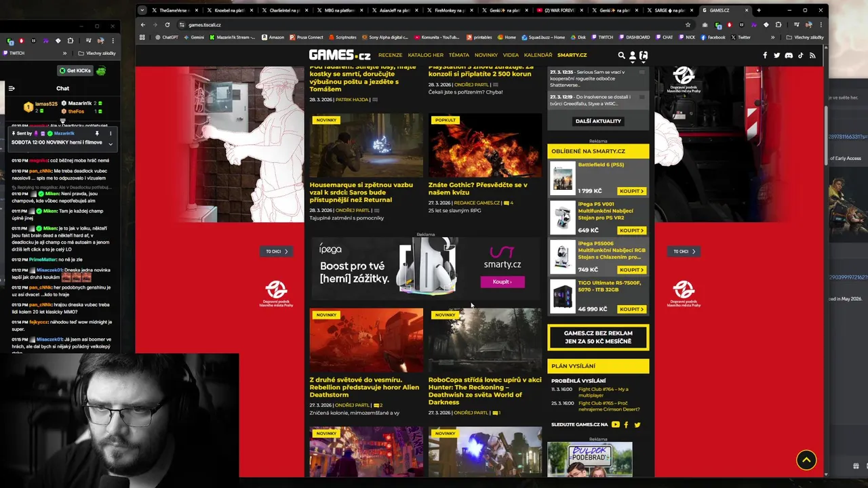Switch to the FireMonkey tab
The height and width of the screenshot is (488, 868).
tap(449, 10)
